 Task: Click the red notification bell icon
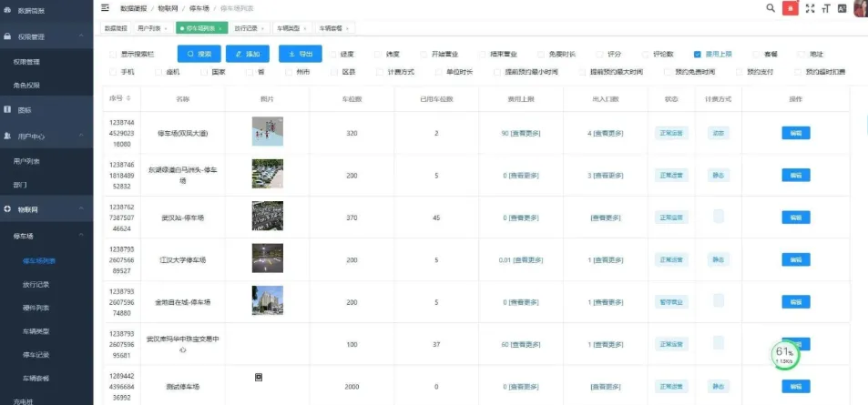(x=791, y=8)
